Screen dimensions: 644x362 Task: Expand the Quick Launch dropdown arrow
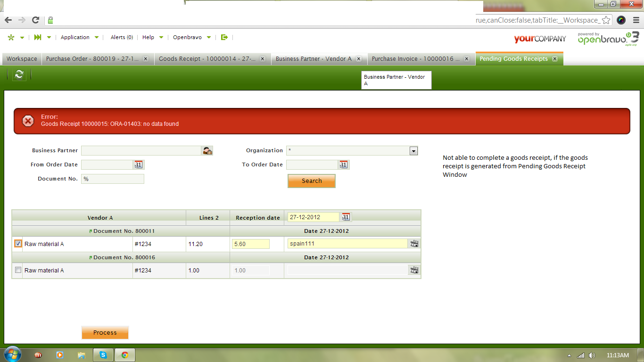[x=49, y=38]
